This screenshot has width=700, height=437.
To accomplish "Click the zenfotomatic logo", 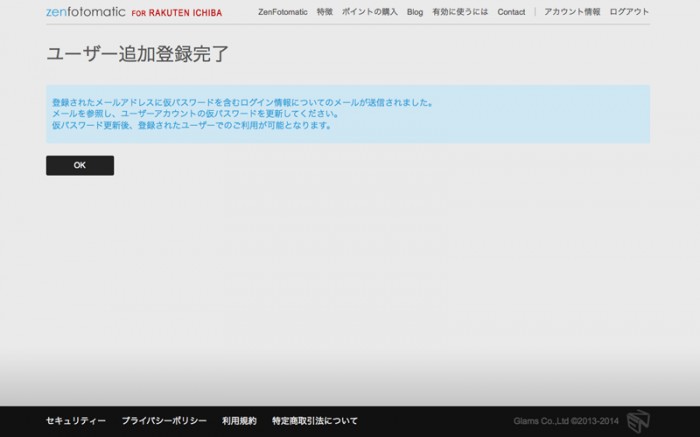I will [85, 12].
